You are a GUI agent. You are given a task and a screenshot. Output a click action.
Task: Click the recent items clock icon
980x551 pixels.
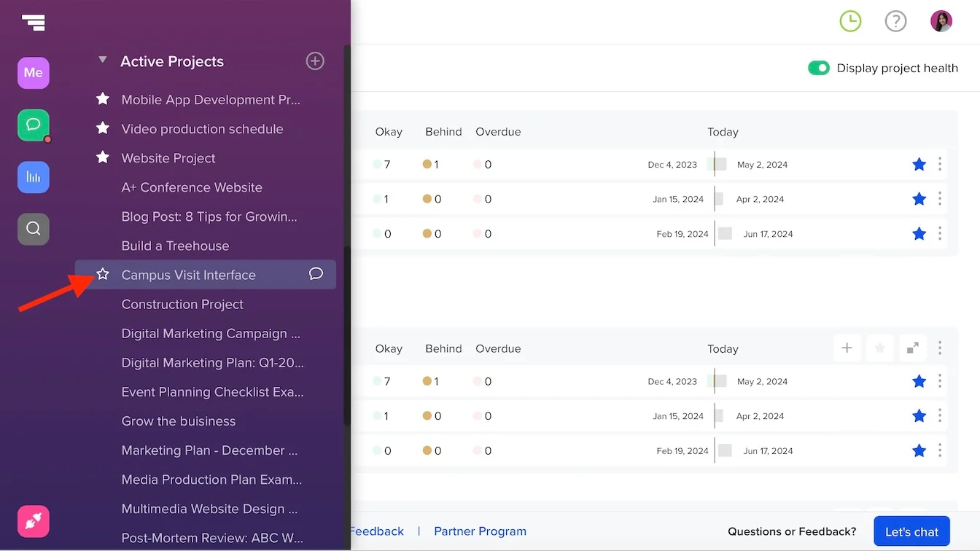click(850, 21)
